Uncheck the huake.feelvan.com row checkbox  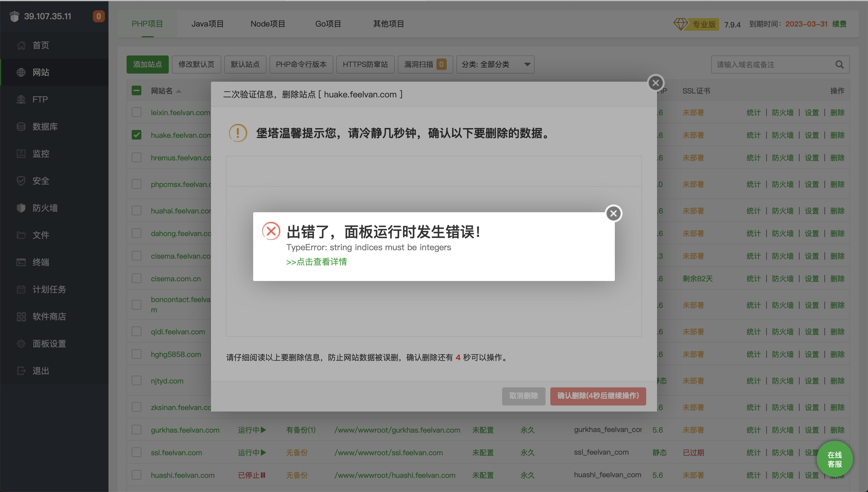137,135
